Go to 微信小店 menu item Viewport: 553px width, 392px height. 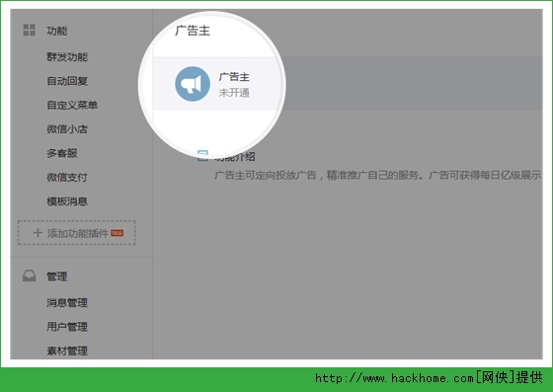tap(67, 129)
